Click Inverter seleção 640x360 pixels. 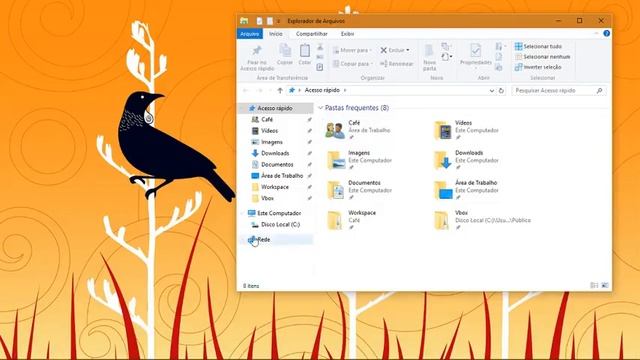click(538, 67)
